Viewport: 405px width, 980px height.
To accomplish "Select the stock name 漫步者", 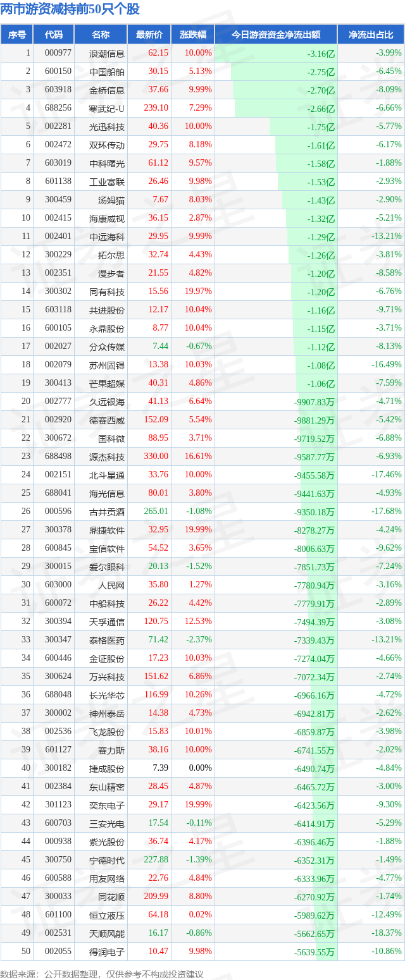I will click(111, 274).
